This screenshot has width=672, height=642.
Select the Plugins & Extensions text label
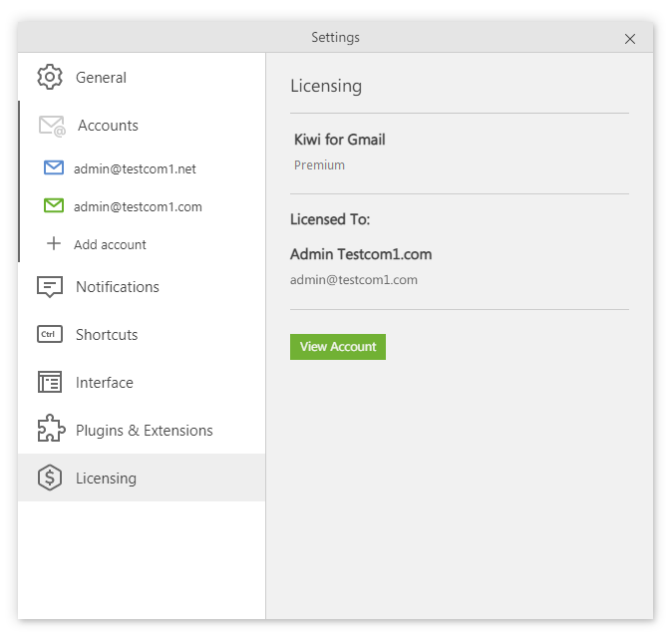pos(144,431)
